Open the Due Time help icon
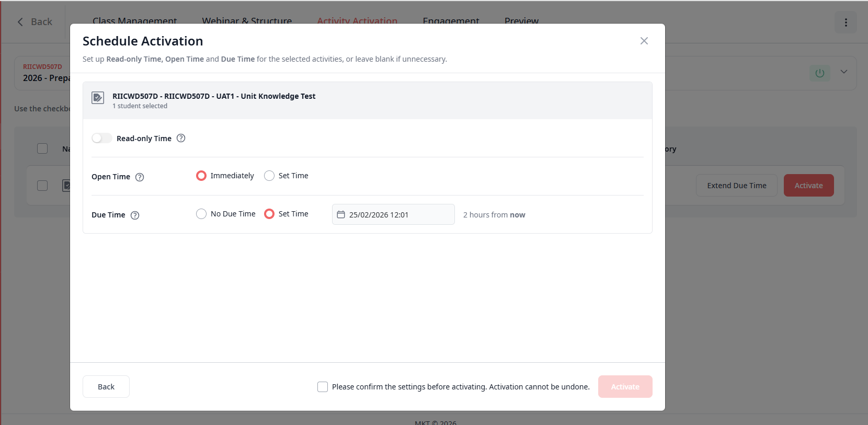The height and width of the screenshot is (425, 868). [x=135, y=215]
